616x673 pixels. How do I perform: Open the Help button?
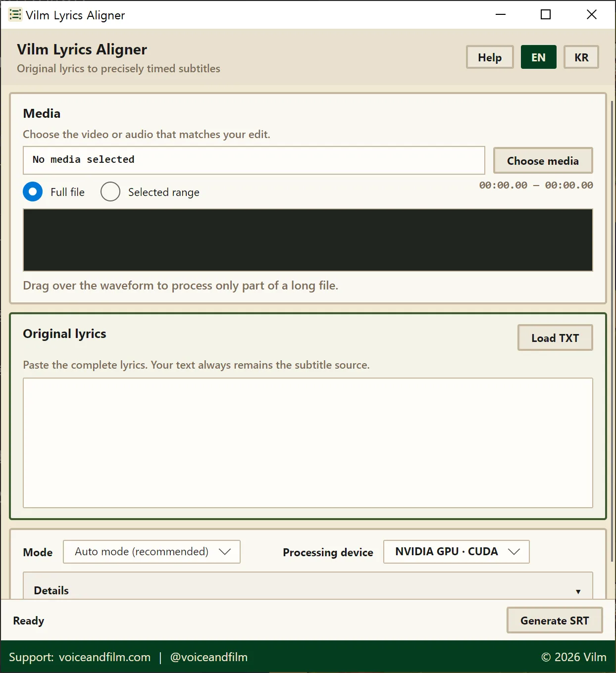490,57
